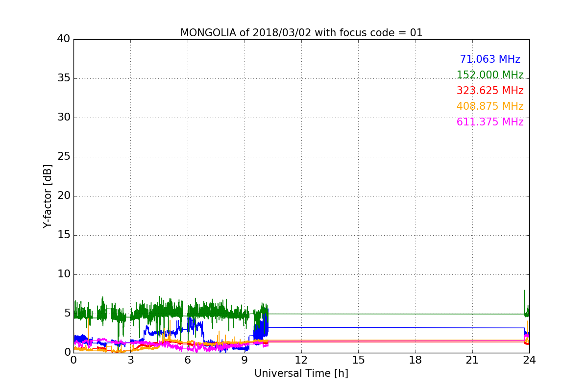Click the y-axis tick label 40

(x=64, y=39)
